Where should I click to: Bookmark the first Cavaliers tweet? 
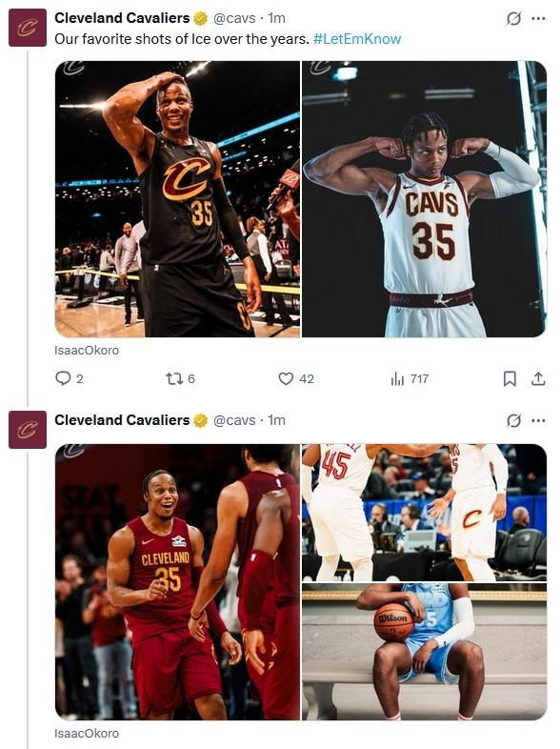click(510, 379)
